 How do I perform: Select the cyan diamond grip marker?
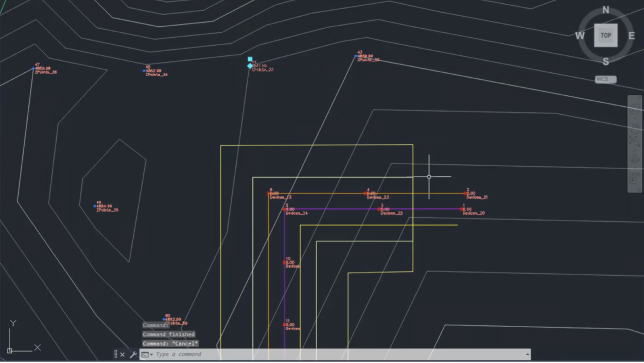coord(250,66)
